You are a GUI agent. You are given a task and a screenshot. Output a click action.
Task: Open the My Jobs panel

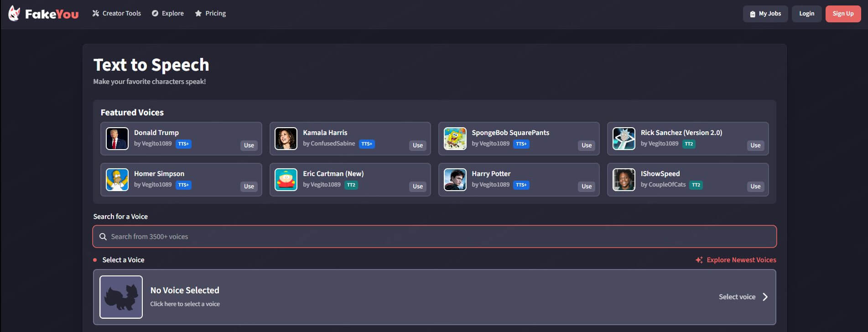765,14
